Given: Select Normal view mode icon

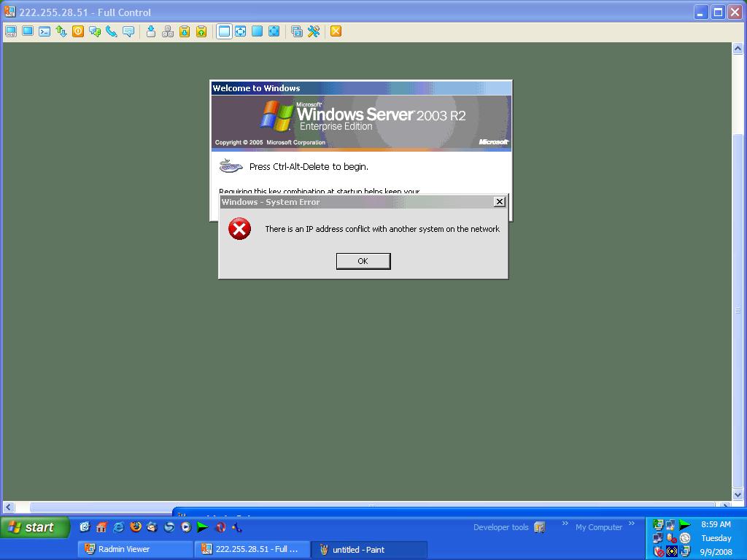Looking at the screenshot, I should (224, 31).
